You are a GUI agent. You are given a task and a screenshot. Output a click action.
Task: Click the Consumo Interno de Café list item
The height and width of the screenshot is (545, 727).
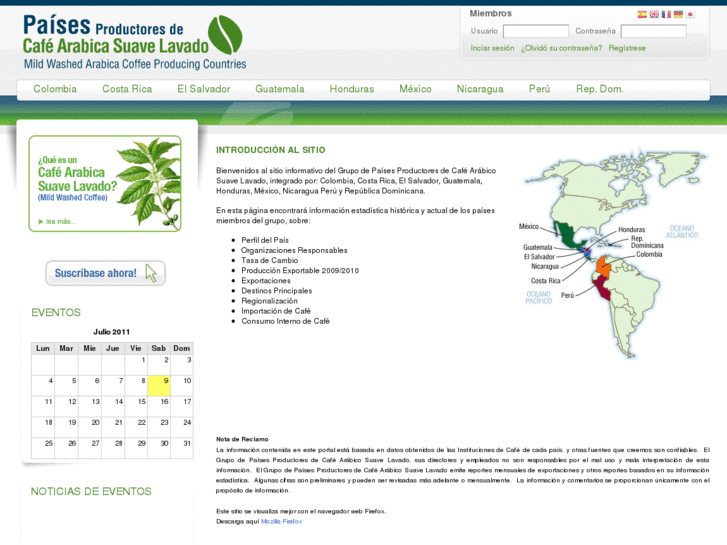[x=285, y=321]
